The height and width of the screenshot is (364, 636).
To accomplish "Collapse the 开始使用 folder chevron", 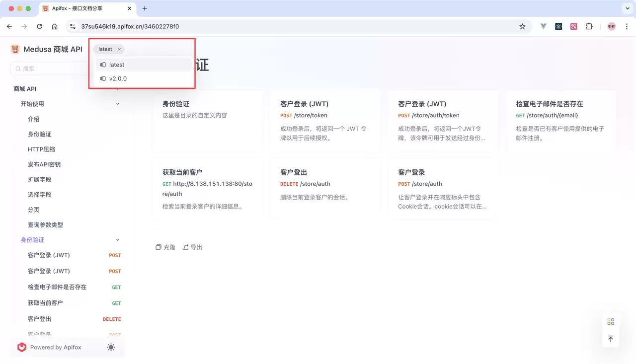I will click(x=118, y=104).
